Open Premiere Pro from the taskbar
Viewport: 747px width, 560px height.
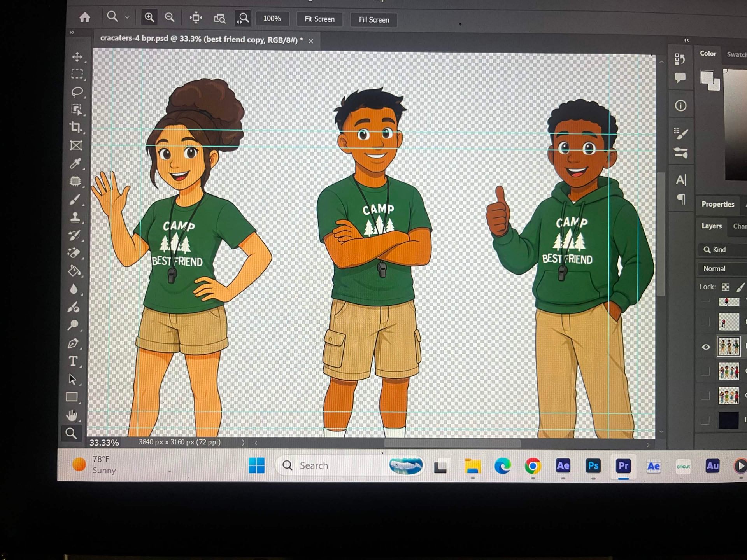[623, 466]
